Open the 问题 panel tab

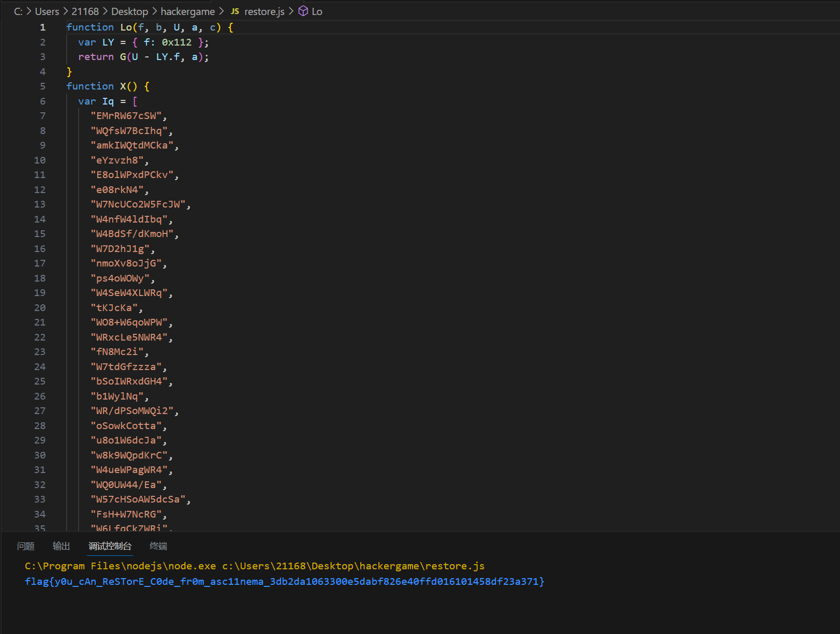[x=26, y=546]
